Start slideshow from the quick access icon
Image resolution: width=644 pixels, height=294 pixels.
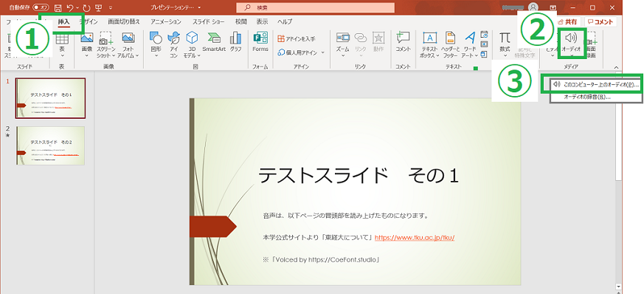point(98,7)
